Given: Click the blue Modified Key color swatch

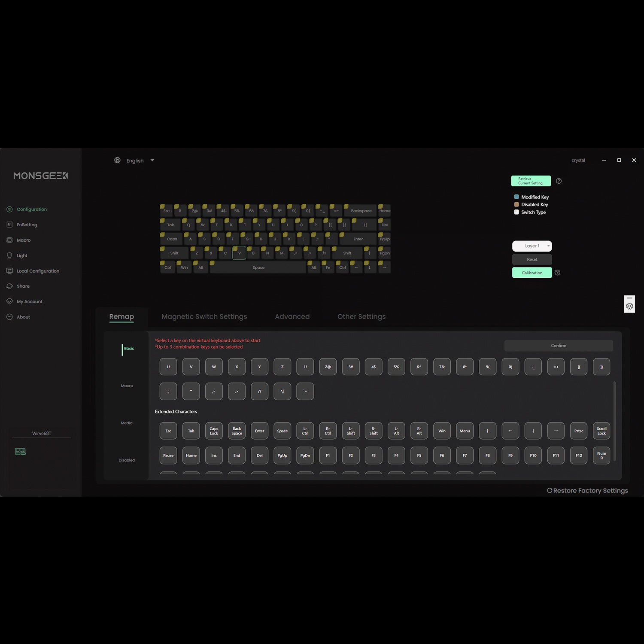Looking at the screenshot, I should click(516, 197).
